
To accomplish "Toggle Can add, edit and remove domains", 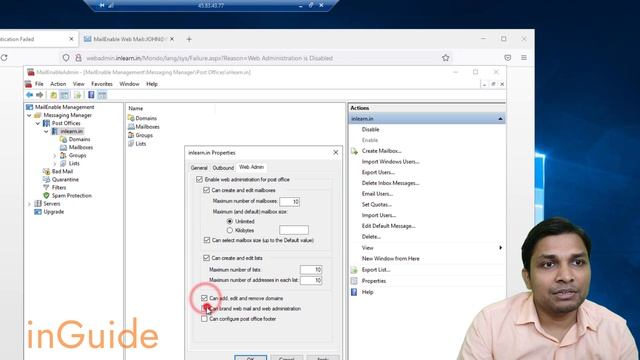I will tap(204, 298).
